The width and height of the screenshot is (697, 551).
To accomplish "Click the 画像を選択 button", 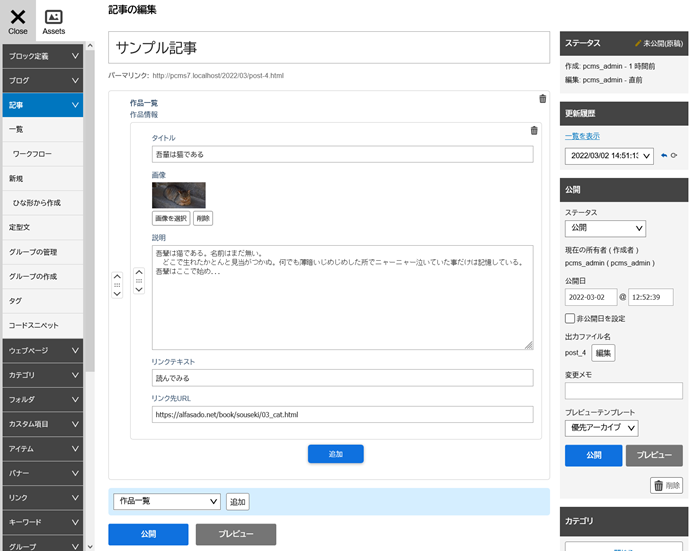I will [x=171, y=218].
